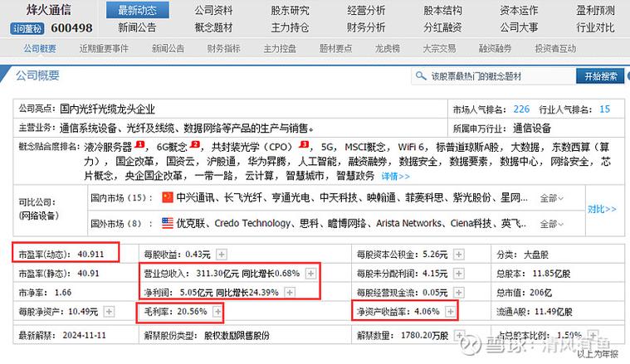Viewport: 630px width, 364px height.
Task: Open industry popularity rank 15 link
Action: click(605, 109)
